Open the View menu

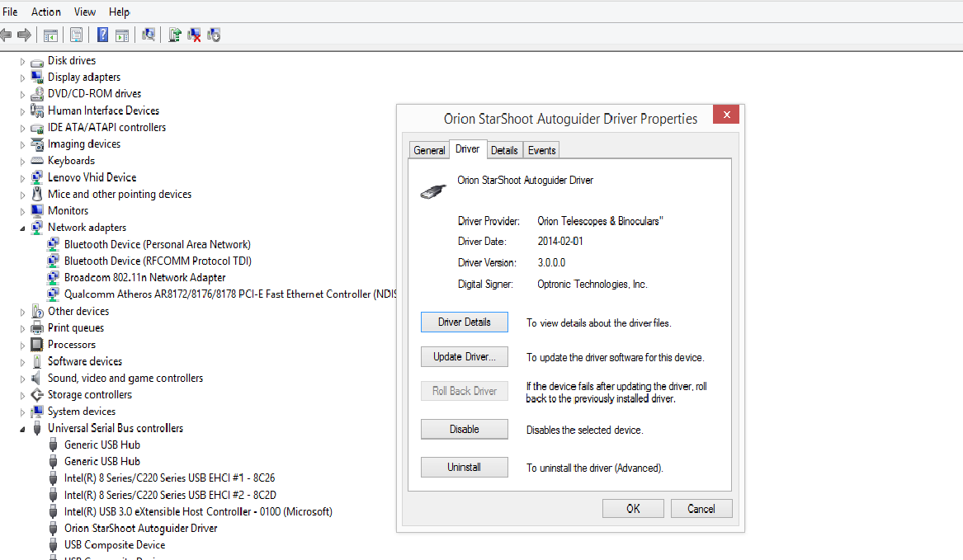[85, 12]
